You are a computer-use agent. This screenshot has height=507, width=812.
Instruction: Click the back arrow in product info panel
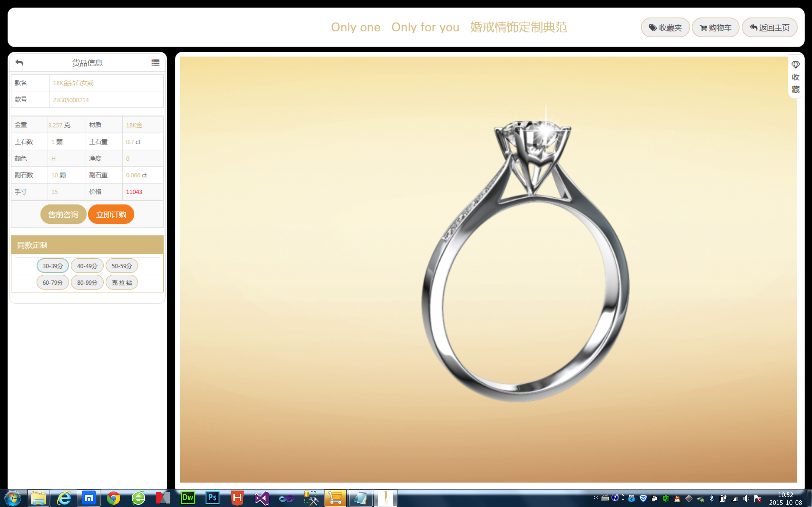pos(19,63)
